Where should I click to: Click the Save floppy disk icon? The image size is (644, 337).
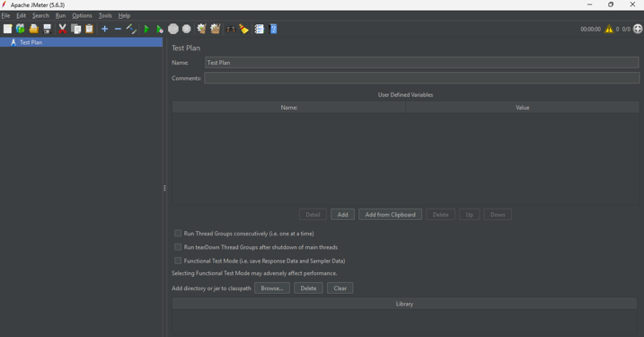coord(48,29)
